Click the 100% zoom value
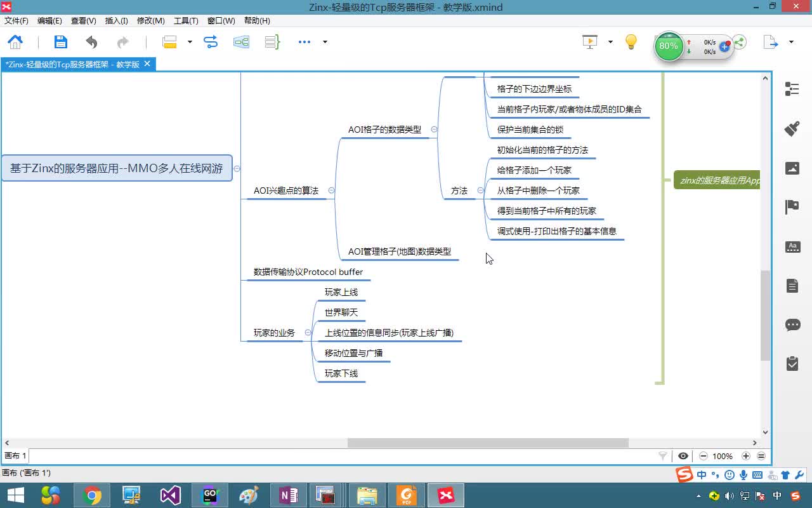812x508 pixels. click(x=723, y=456)
